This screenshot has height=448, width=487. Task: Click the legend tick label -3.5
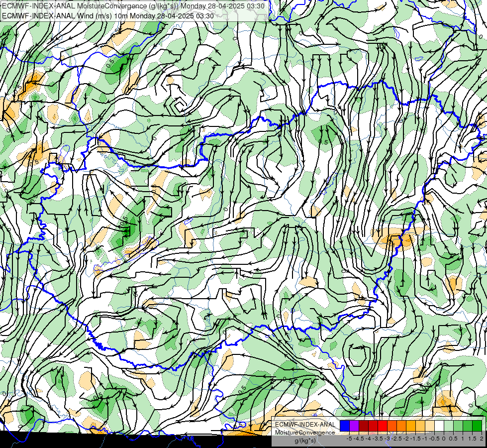[378, 439]
